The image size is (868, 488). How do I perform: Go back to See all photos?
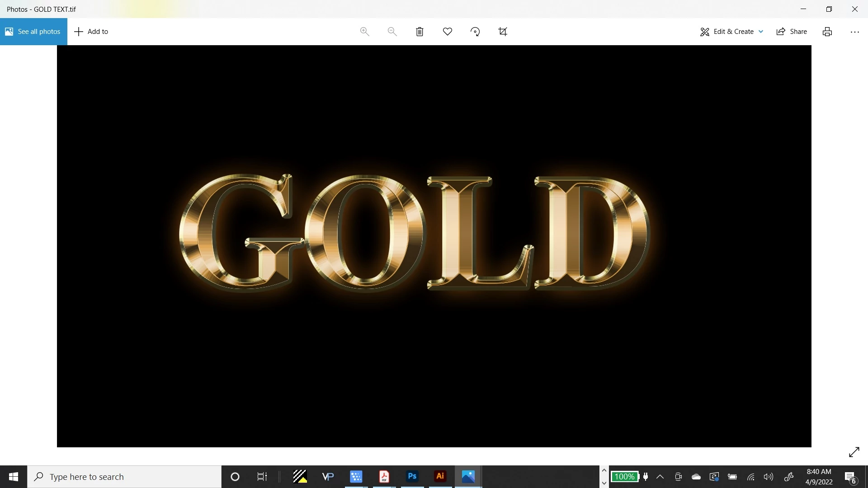pos(33,32)
